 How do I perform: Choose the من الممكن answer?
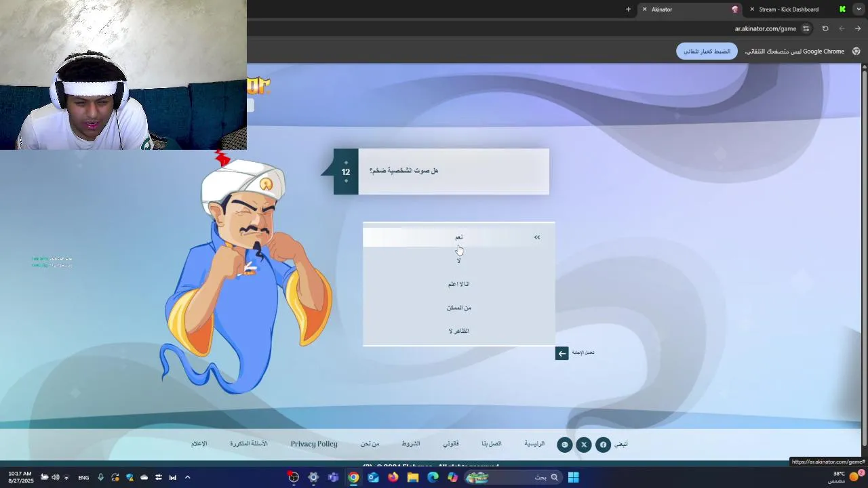(x=459, y=308)
